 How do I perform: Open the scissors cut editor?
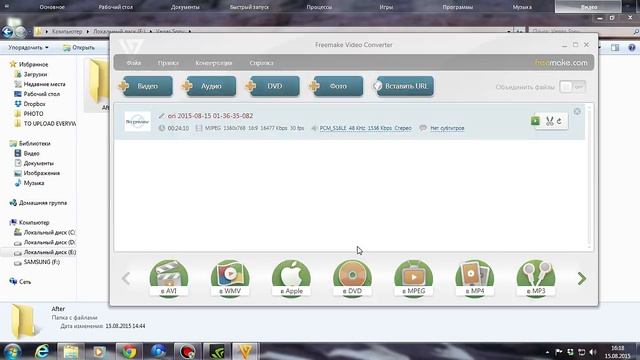[549, 121]
